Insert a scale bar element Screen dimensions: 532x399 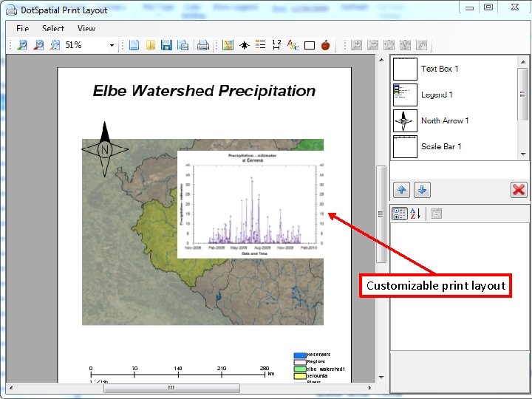(276, 45)
